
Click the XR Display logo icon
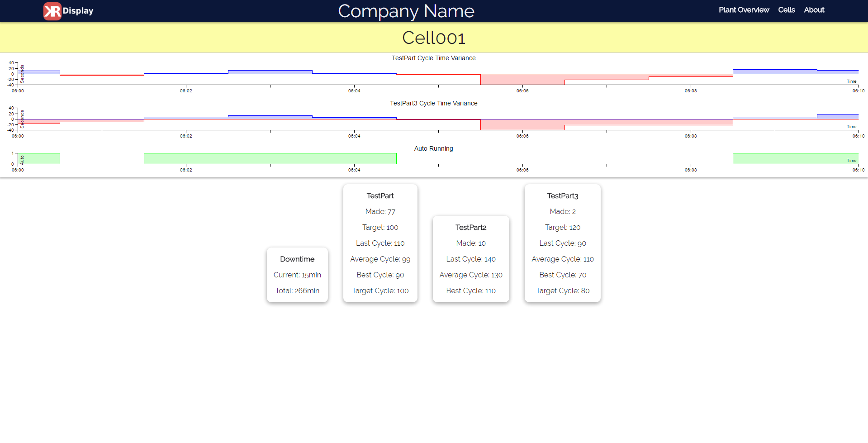[x=52, y=11]
